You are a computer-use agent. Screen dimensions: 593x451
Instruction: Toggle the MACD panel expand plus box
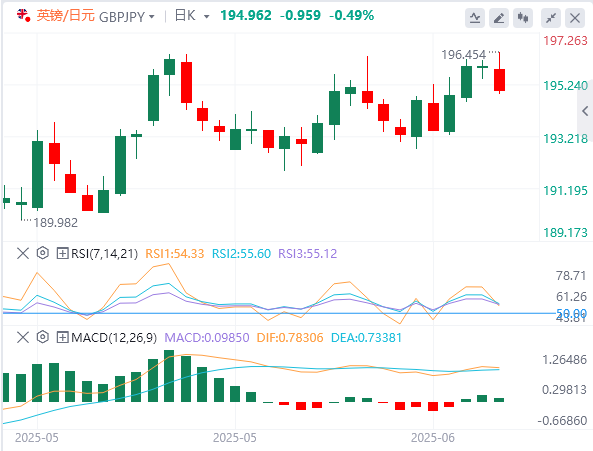click(x=62, y=337)
